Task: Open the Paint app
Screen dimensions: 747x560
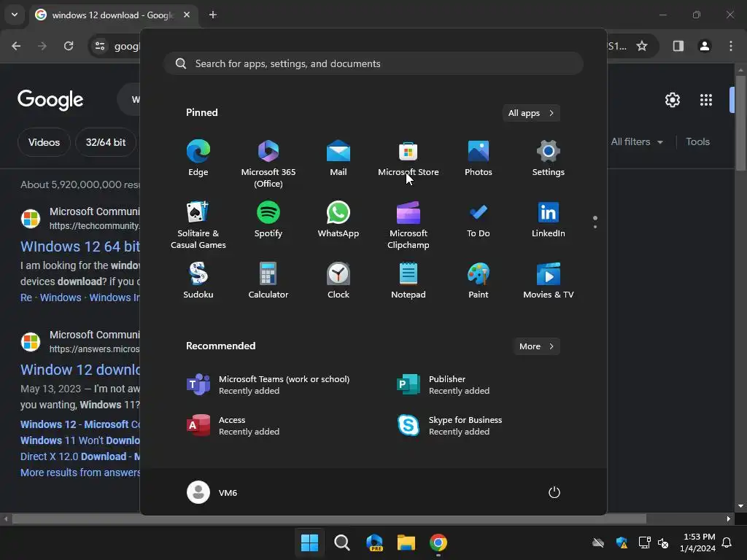Action: coord(479,281)
